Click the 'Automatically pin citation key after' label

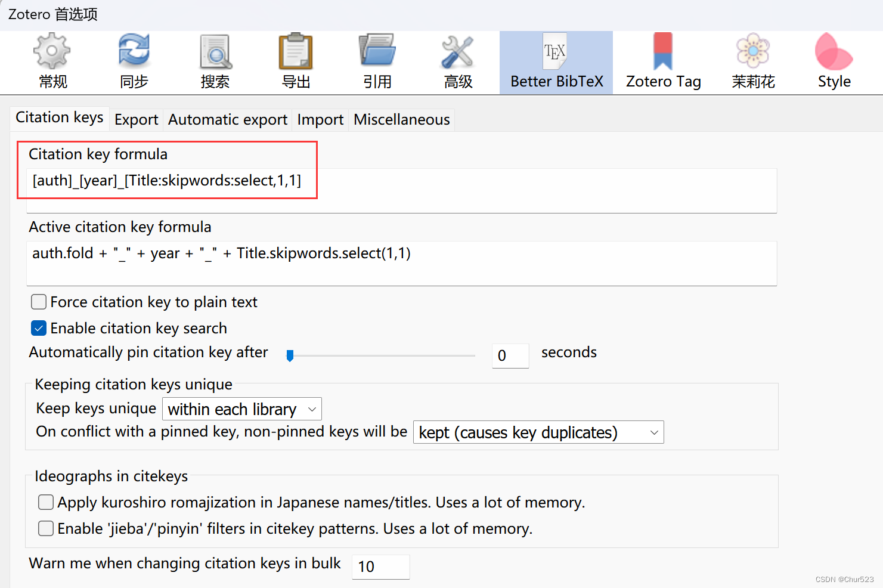148,352
